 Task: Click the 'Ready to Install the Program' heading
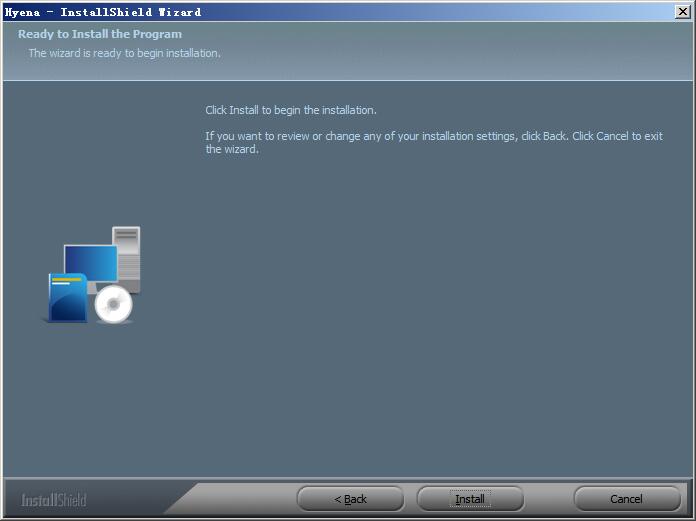point(100,34)
